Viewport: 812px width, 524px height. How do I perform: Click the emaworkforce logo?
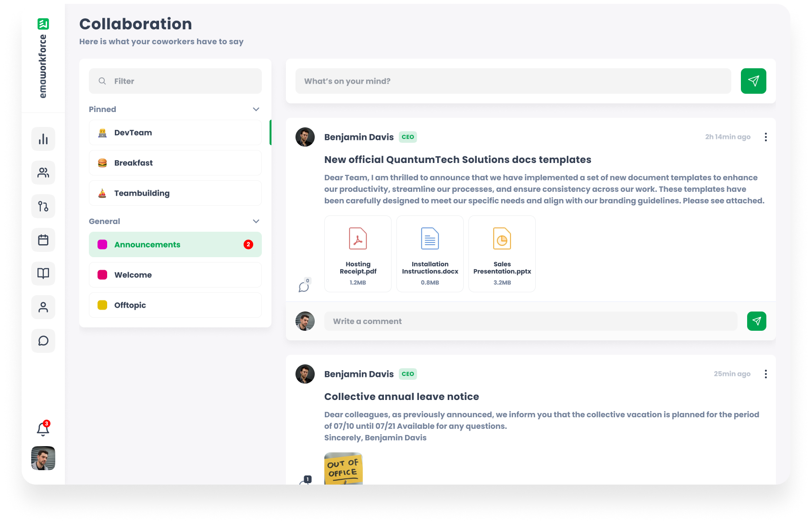43,23
